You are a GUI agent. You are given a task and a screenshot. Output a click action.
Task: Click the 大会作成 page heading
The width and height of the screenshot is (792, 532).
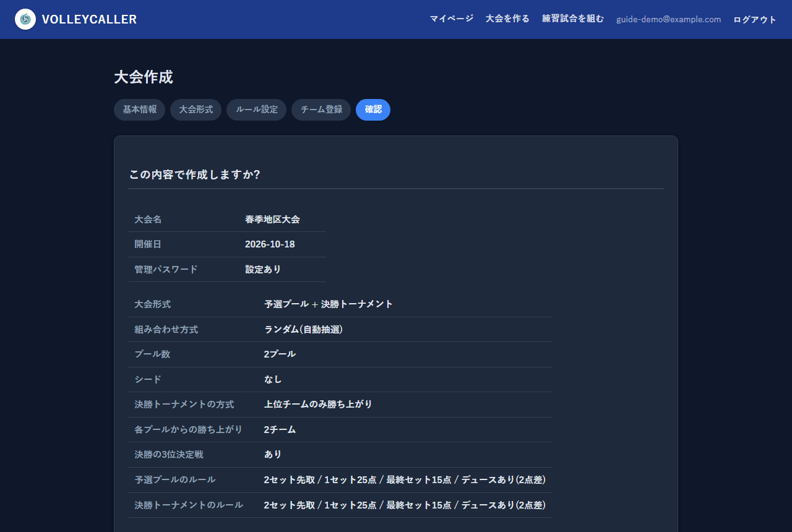pyautogui.click(x=144, y=77)
